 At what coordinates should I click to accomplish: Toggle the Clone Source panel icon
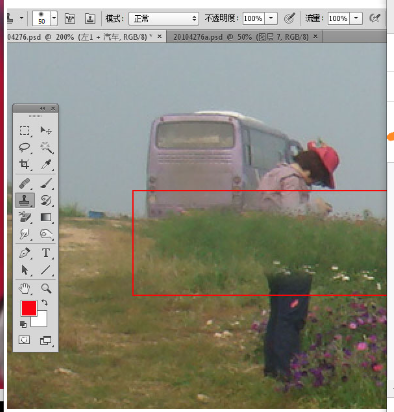[x=90, y=18]
